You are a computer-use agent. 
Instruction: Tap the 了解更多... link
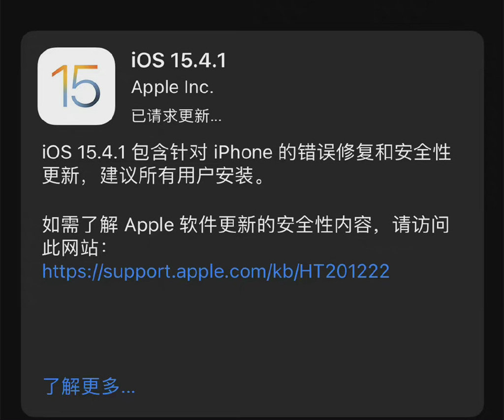tap(89, 386)
